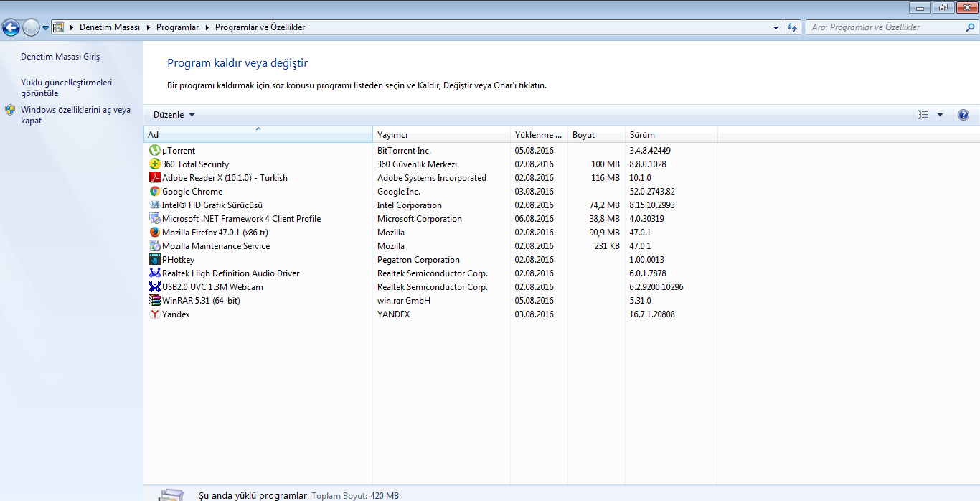Click the Realtek Audio Driver icon

click(155, 273)
